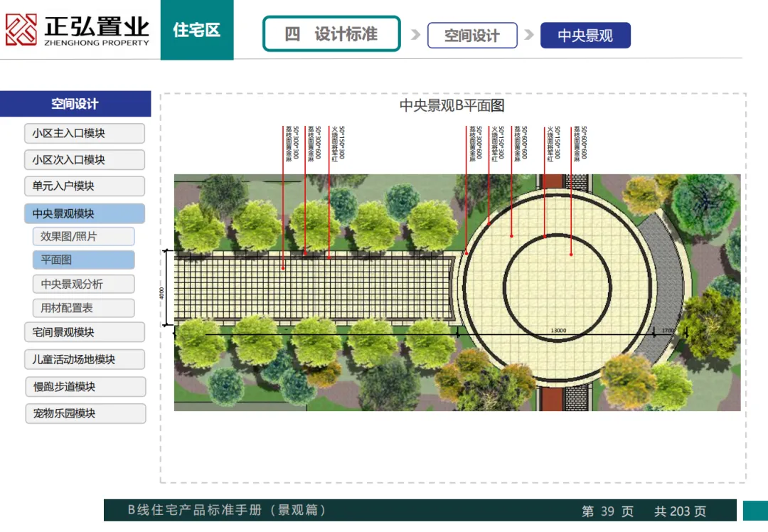Image resolution: width=768 pixels, height=532 pixels.
Task: Click the 中央景观B平面图 title text
Action: [x=452, y=105]
